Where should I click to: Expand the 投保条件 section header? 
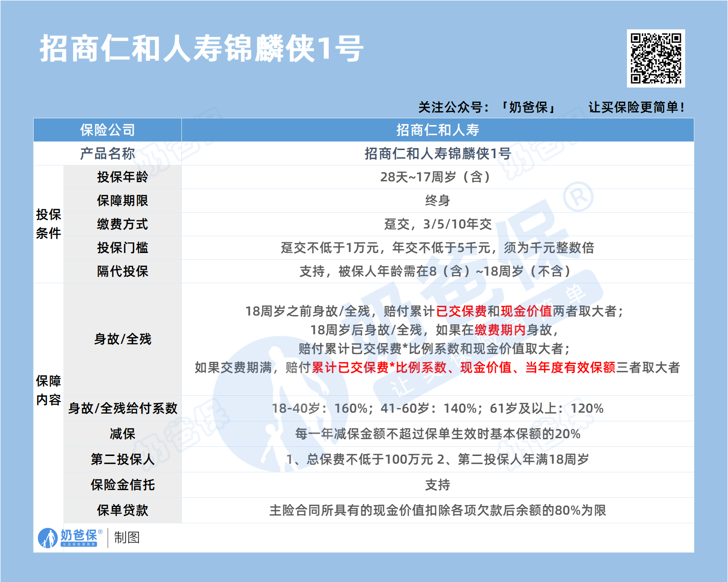click(48, 224)
